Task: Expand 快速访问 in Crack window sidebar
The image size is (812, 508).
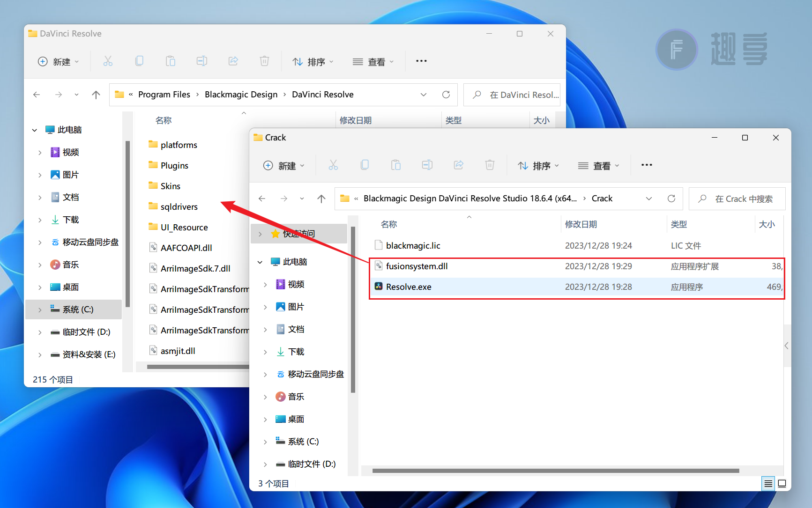Action: pos(260,234)
